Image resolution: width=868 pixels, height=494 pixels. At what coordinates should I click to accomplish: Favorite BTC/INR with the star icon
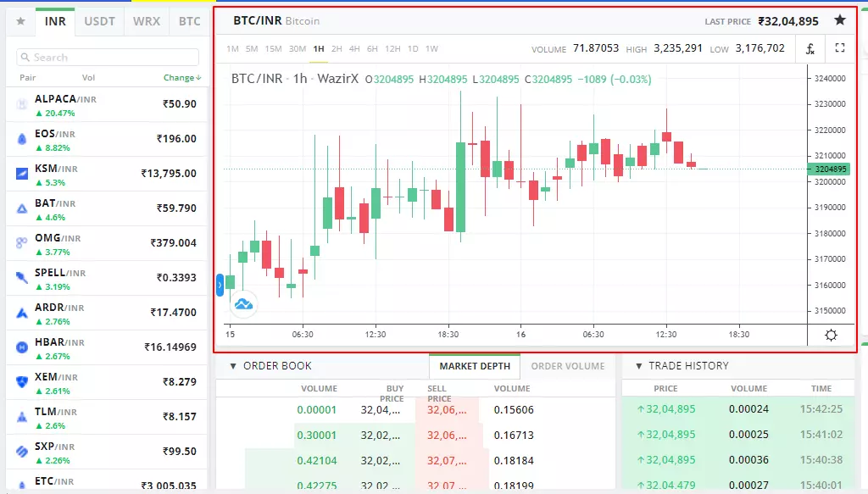point(840,20)
